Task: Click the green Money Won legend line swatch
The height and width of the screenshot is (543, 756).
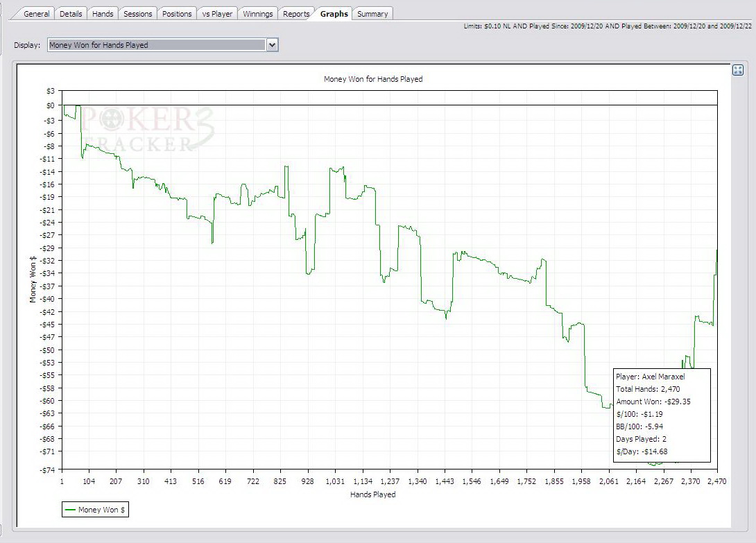Action: click(x=70, y=510)
